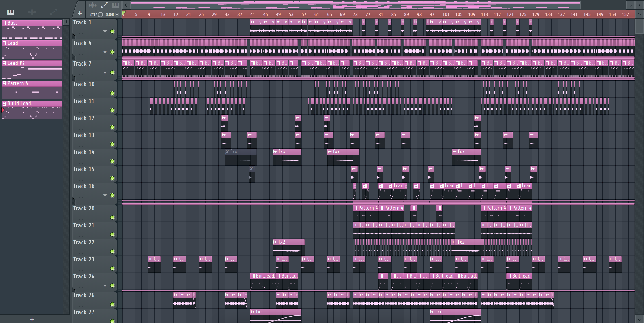
Task: Expand the Track 16 dropdown arrow
Action: coord(105,195)
